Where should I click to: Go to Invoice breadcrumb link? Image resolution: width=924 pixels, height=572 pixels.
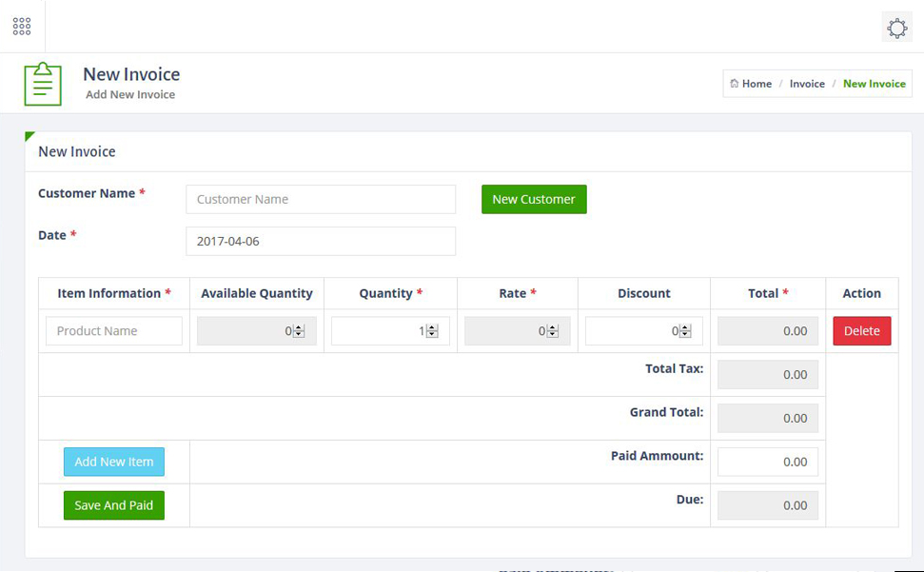click(x=807, y=84)
